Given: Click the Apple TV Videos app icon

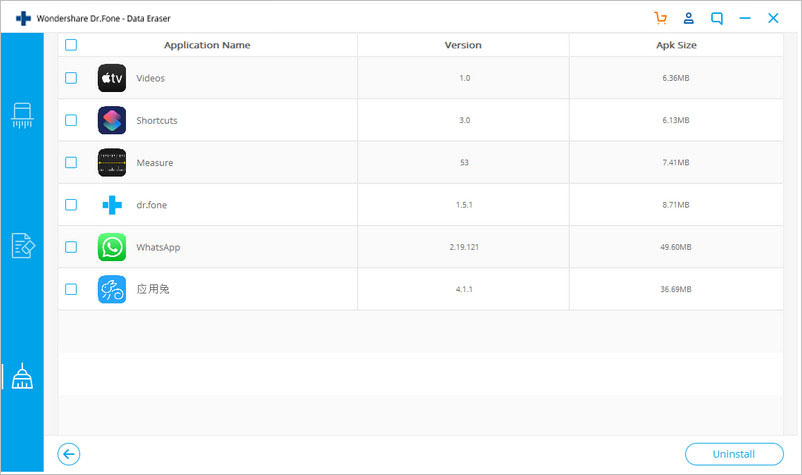Looking at the screenshot, I should 112,78.
